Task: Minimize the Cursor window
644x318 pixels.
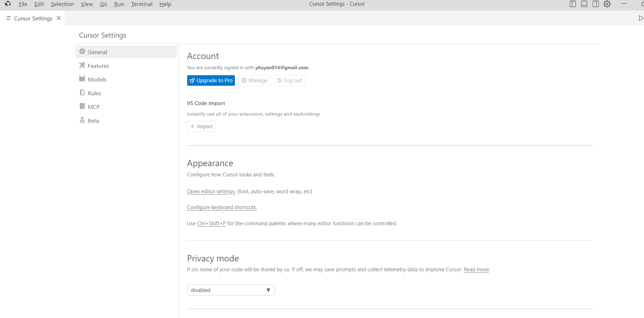Action: point(624,4)
